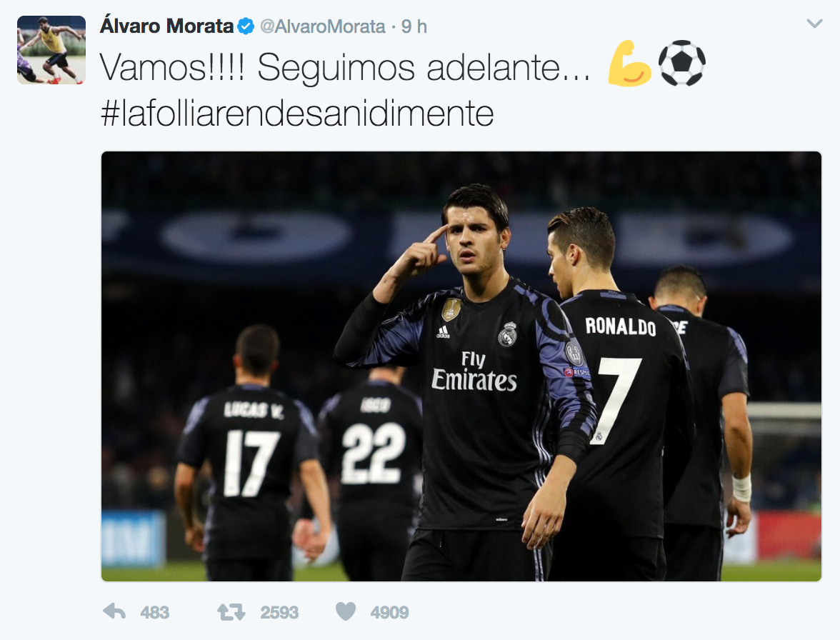Open hashtag #lafolliarendesanidimente
This screenshot has width=840, height=640.
pos(297,112)
